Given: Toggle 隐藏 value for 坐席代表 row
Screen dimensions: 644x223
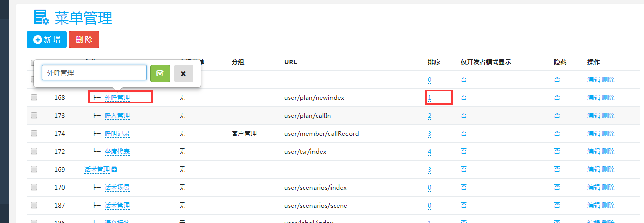Looking at the screenshot, I should 557,152.
